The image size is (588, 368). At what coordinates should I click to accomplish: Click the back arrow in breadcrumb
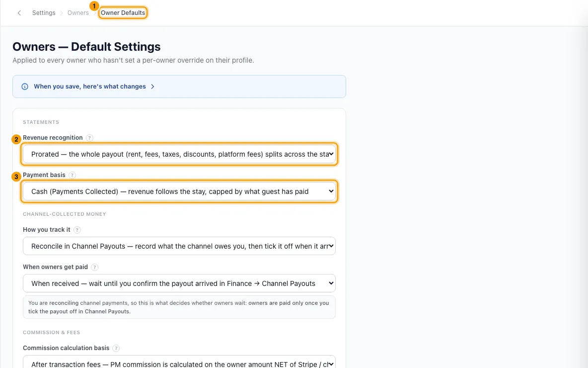click(19, 13)
